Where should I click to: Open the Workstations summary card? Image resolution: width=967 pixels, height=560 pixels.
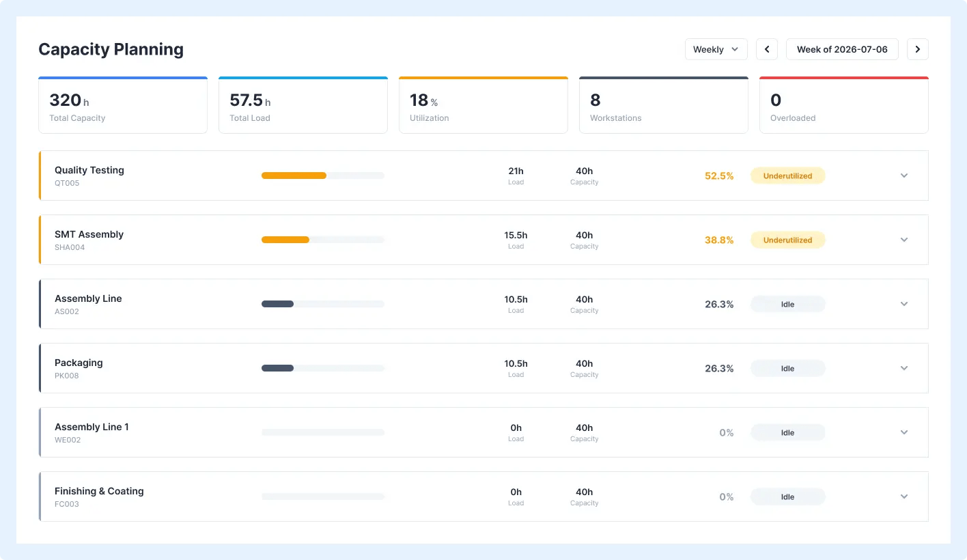(x=664, y=105)
